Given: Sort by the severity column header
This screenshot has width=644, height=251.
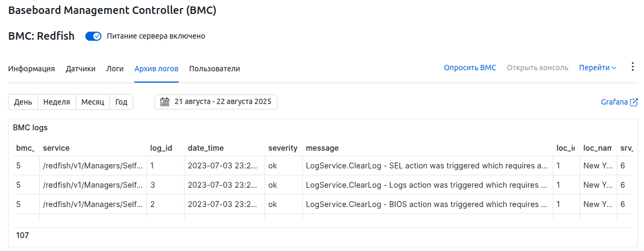Looking at the screenshot, I should 283,148.
